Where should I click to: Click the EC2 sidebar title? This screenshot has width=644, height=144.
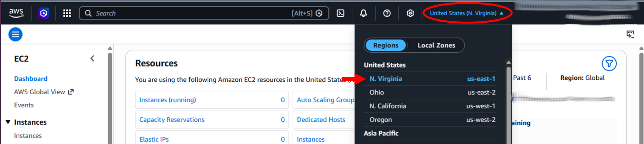[x=21, y=59]
